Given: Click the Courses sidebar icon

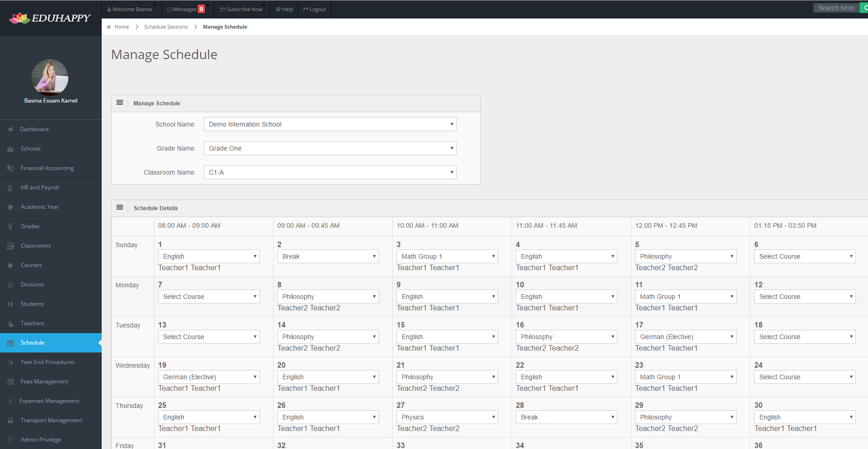Looking at the screenshot, I should pos(10,265).
